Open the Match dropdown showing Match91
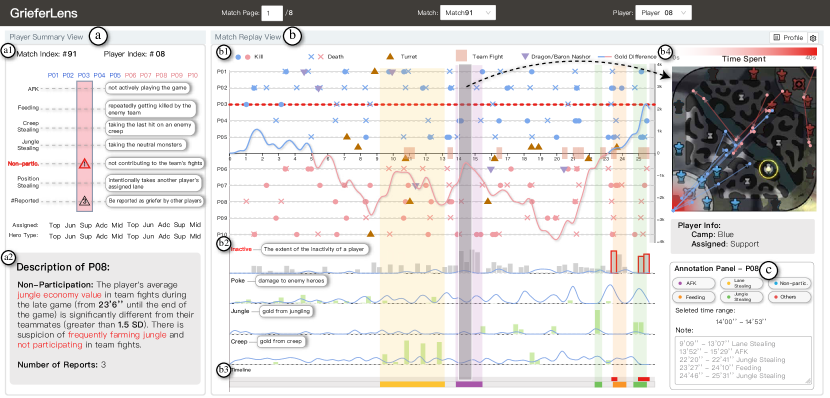830x398 pixels. pyautogui.click(x=467, y=13)
